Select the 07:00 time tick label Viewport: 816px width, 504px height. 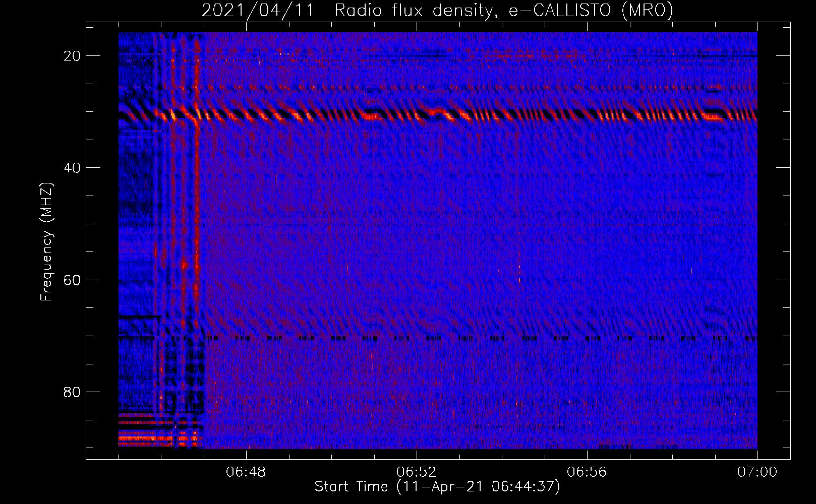(757, 472)
